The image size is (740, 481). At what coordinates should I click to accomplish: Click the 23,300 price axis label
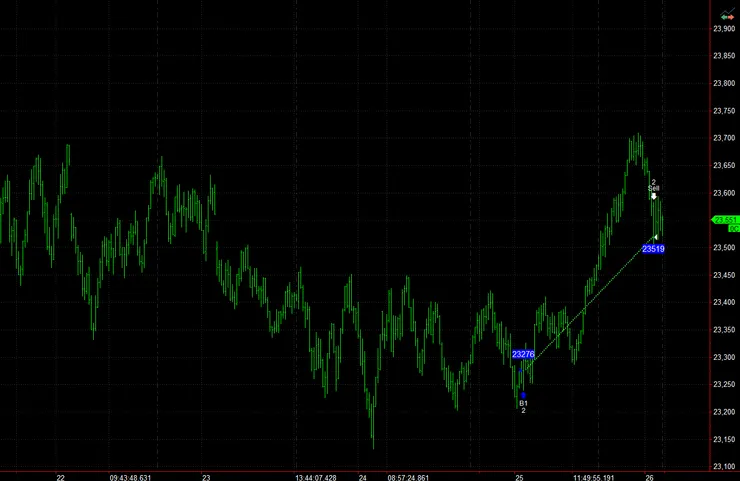(x=724, y=357)
